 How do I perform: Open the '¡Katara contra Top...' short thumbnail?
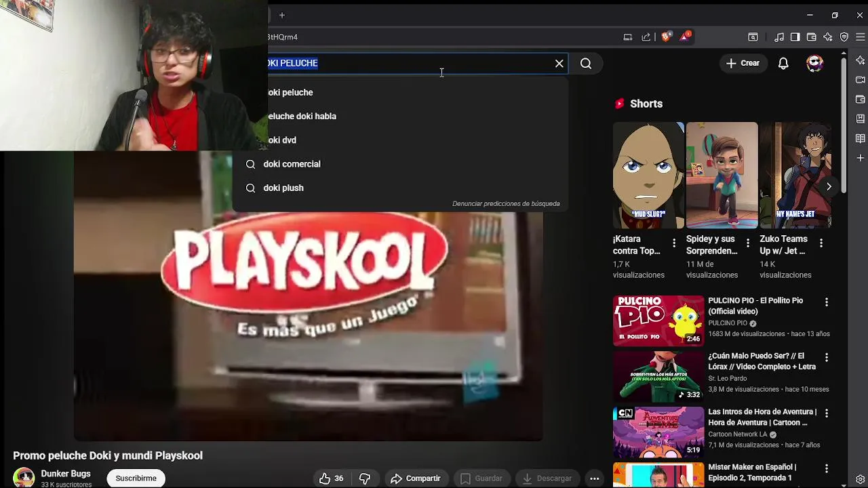[648, 175]
